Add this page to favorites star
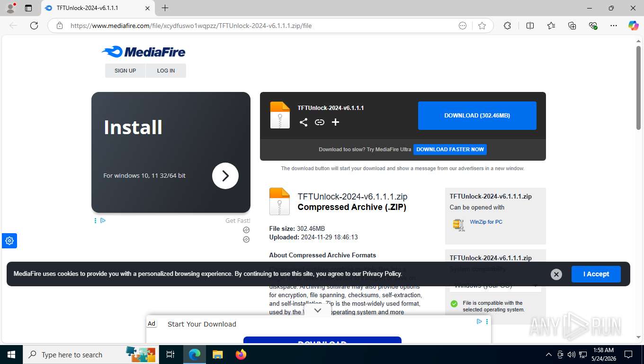644x364 pixels. tap(482, 26)
